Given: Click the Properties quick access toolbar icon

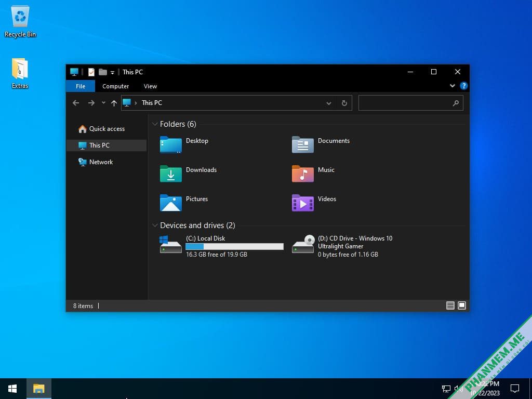Looking at the screenshot, I should tap(91, 72).
